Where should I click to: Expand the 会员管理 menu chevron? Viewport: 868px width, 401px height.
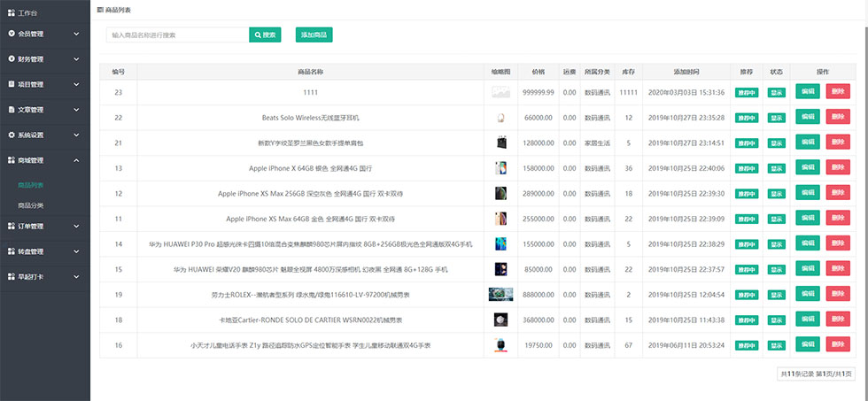coord(76,34)
